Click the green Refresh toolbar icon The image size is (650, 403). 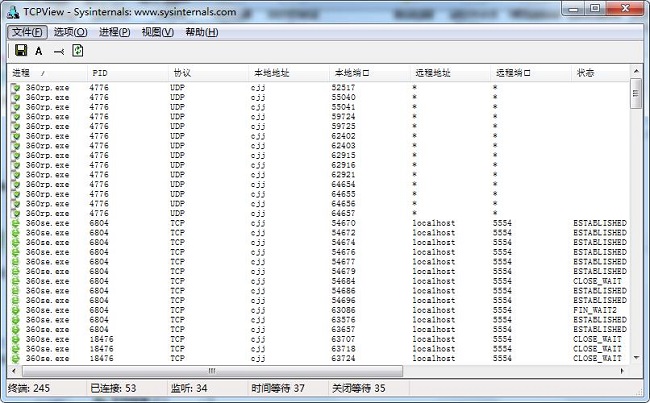77,51
